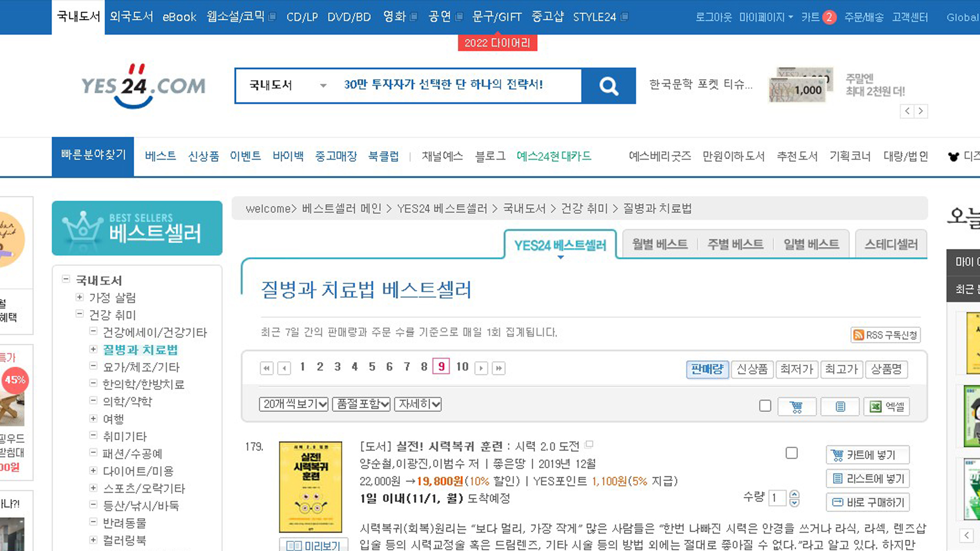
Task: Open the cart count badge 2
Action: 829,17
